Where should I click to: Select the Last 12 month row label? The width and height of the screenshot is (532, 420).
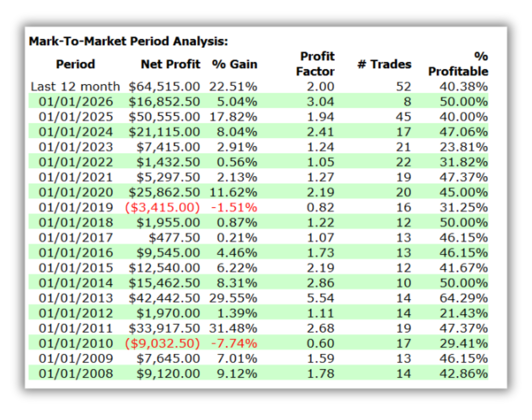[x=75, y=87]
